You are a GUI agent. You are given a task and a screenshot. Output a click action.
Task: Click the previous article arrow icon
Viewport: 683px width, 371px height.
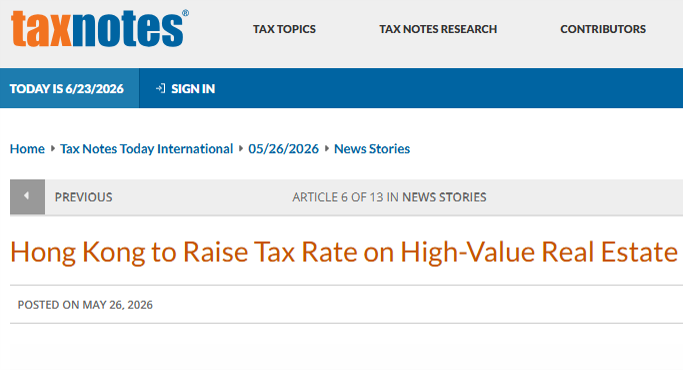[27, 197]
